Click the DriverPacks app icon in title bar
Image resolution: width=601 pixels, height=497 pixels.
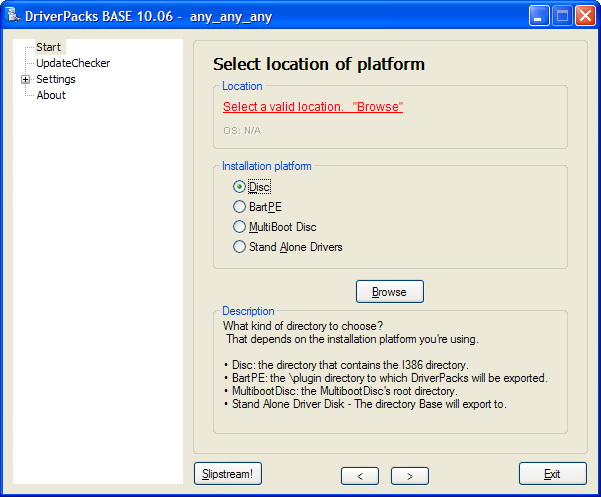click(x=14, y=16)
